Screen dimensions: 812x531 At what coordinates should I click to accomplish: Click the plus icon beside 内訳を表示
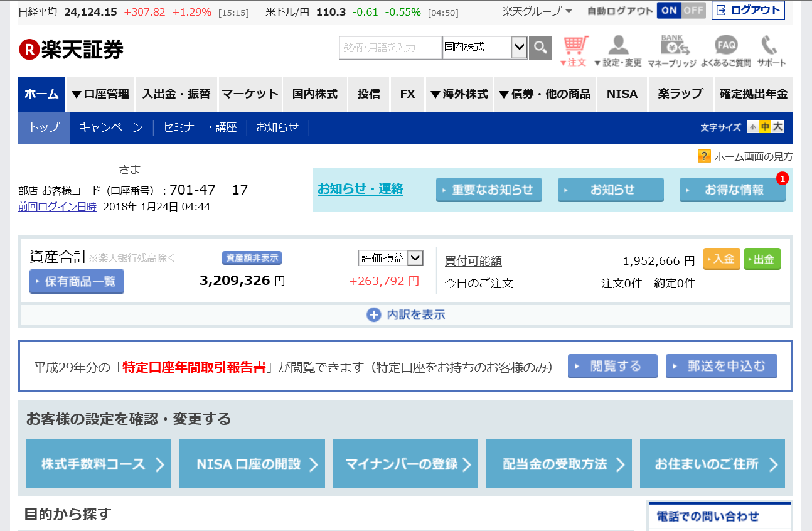point(374,315)
